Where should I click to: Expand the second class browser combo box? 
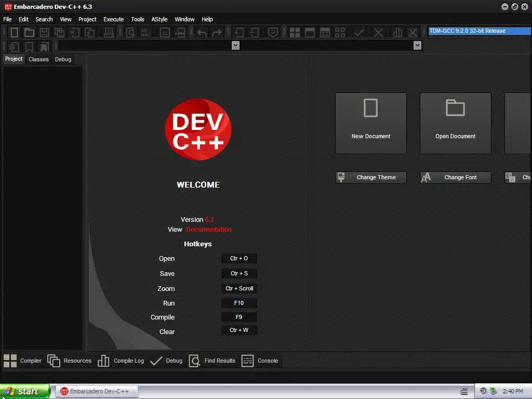tap(418, 46)
